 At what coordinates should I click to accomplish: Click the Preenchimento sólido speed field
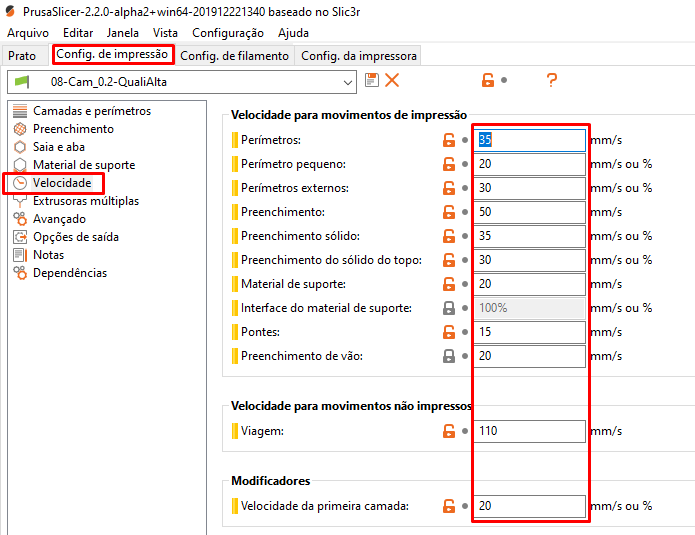[x=530, y=236]
